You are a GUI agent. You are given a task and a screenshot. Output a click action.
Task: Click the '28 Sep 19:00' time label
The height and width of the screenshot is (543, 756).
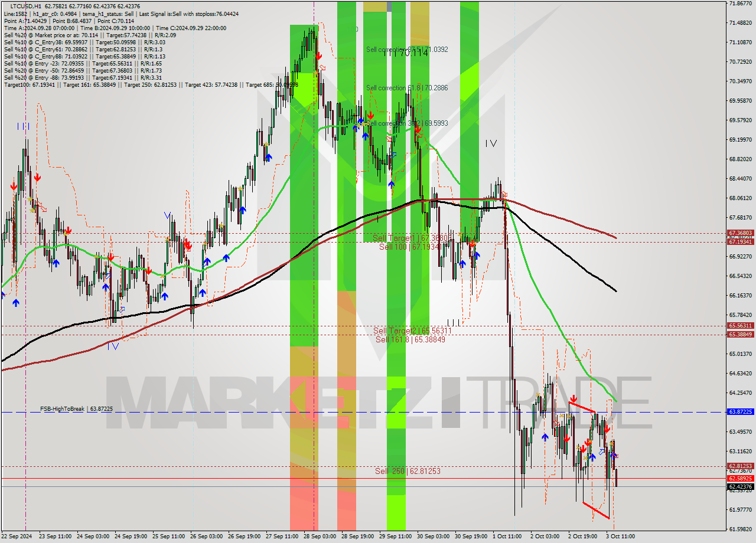(x=357, y=537)
